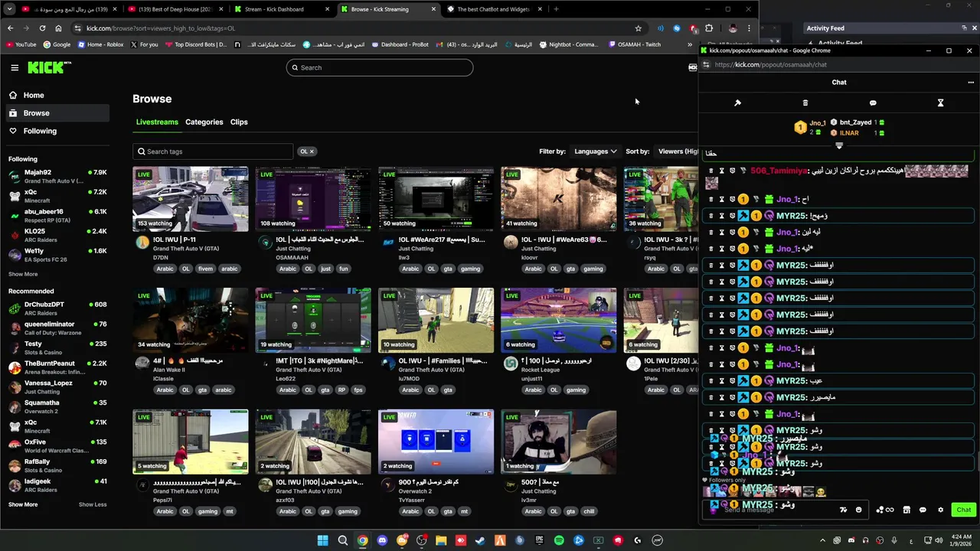Collapse recommended list with Show Less
The height and width of the screenshot is (551, 980).
click(x=93, y=504)
